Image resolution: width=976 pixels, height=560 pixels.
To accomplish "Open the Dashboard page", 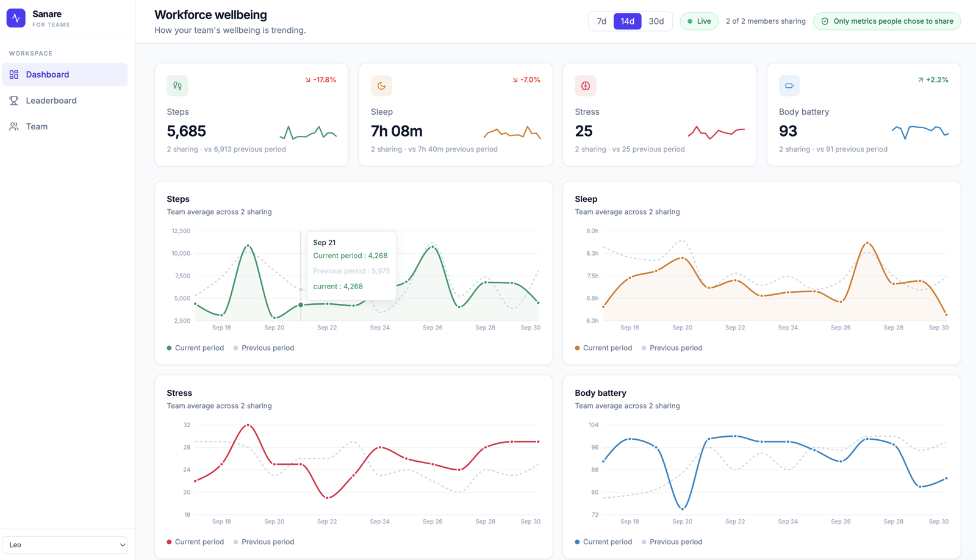I will 65,74.
